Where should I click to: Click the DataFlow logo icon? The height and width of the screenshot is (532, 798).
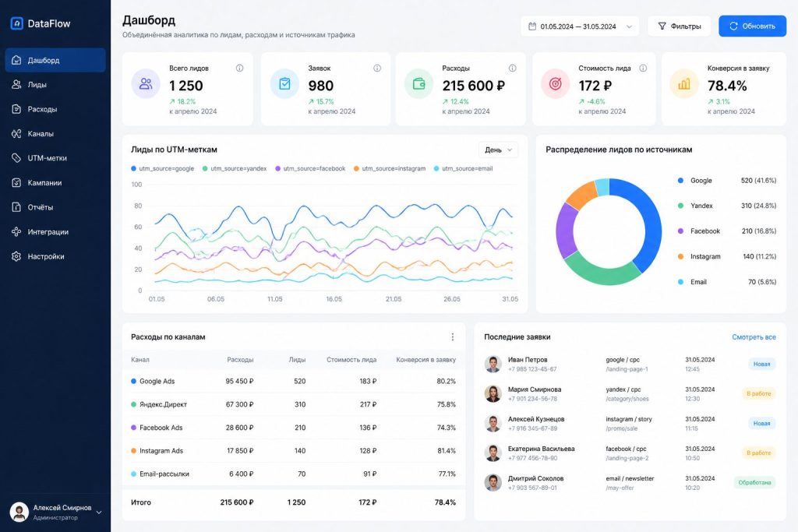17,23
